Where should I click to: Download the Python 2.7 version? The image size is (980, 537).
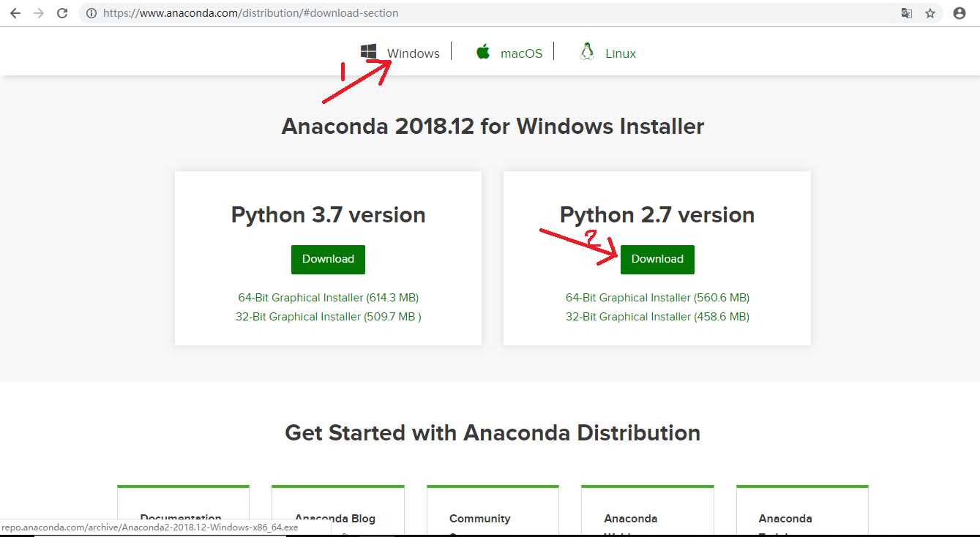coord(657,259)
